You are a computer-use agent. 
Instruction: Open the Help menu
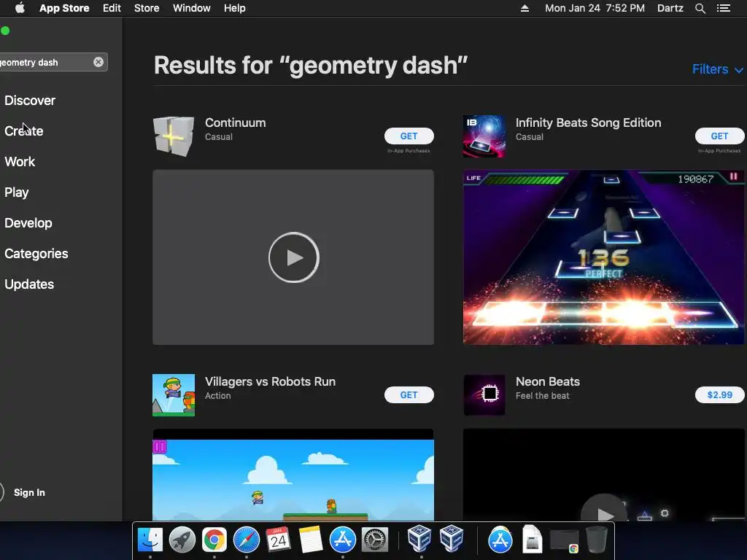(235, 8)
